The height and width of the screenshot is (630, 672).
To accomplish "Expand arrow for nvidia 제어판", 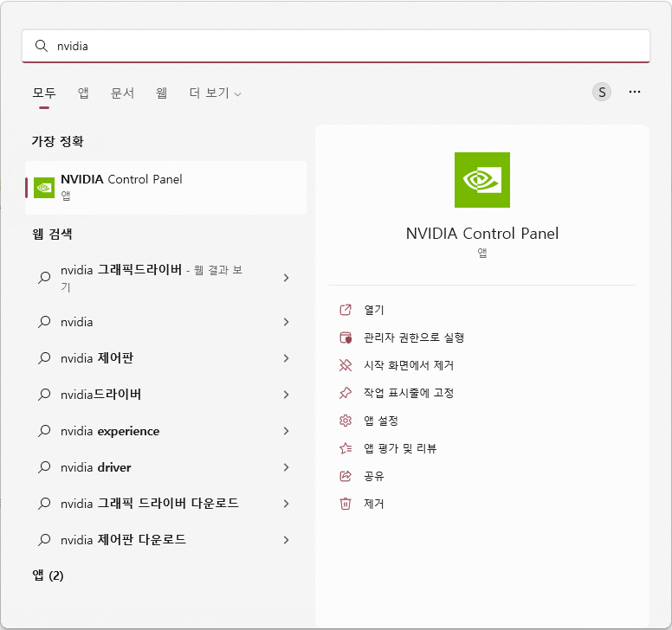I will [x=287, y=358].
